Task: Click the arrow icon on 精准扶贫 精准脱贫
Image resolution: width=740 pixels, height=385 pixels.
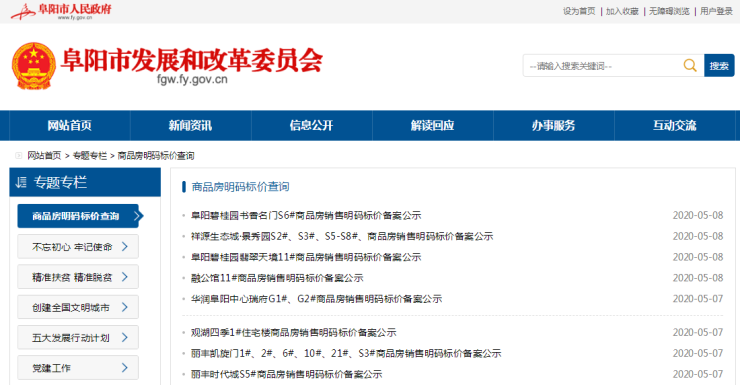Action: tap(125, 276)
